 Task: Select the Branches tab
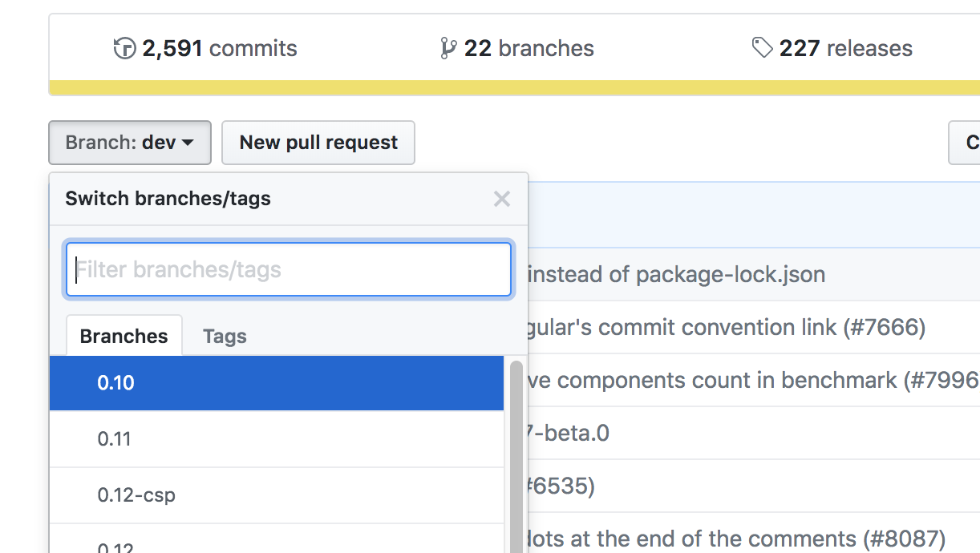tap(124, 336)
